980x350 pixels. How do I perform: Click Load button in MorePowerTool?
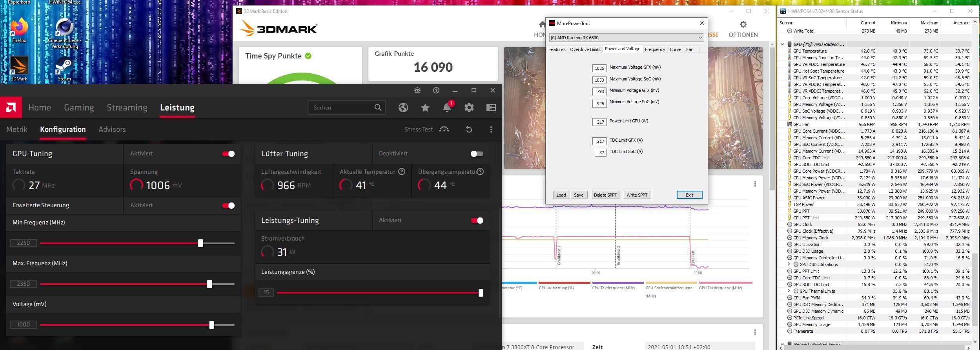561,195
